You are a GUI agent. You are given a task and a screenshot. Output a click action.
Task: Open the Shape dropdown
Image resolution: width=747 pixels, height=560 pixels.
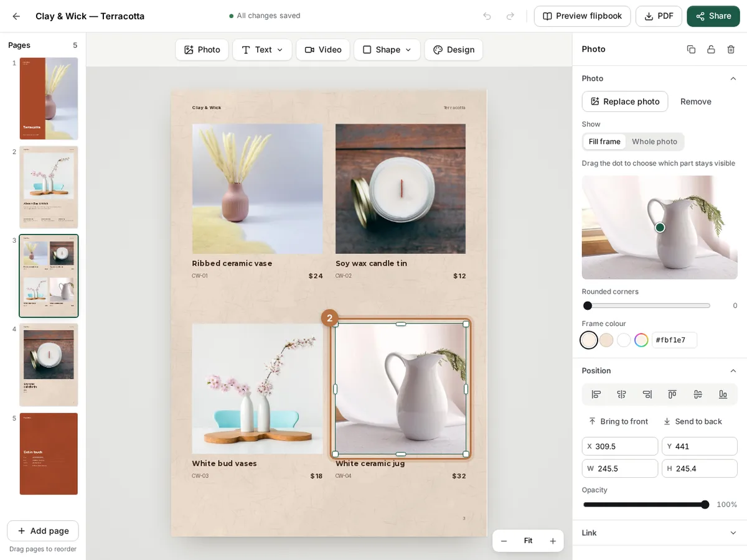387,50
